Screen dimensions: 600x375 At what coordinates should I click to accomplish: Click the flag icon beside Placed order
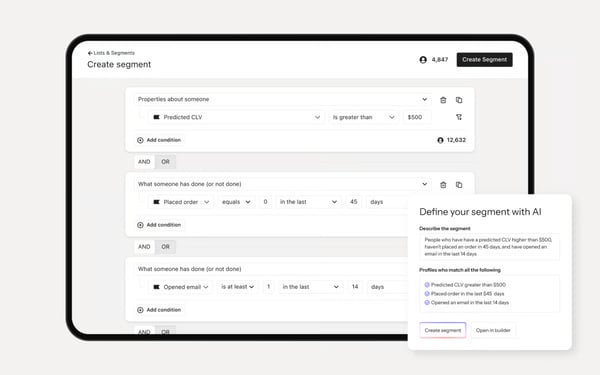point(157,202)
